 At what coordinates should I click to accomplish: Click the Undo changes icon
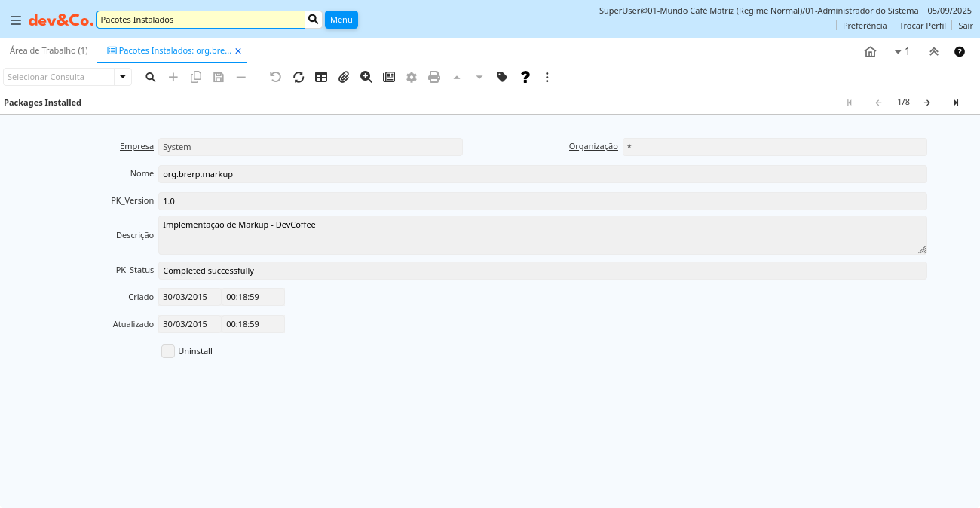point(276,77)
